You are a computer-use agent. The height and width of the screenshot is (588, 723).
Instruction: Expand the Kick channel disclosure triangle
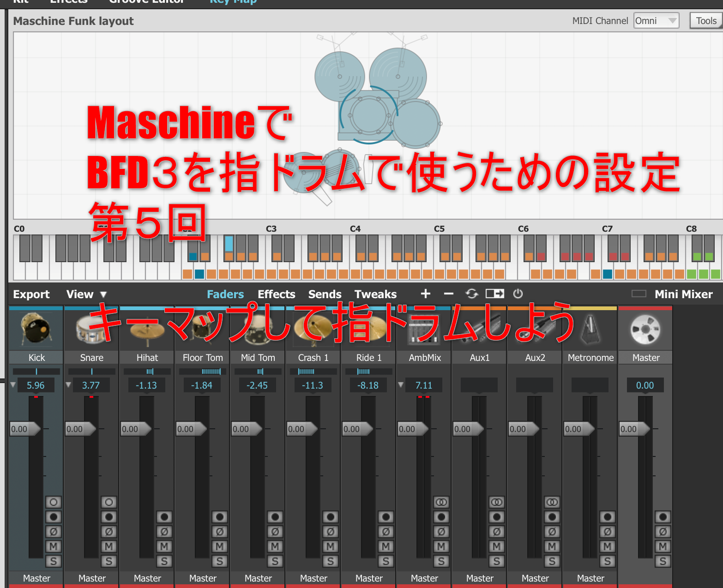(13, 384)
